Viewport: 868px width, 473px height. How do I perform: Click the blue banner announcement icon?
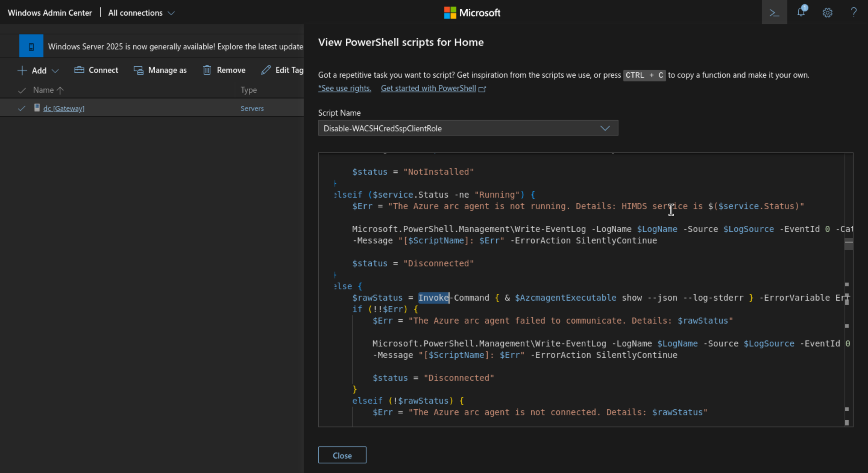pyautogui.click(x=31, y=46)
